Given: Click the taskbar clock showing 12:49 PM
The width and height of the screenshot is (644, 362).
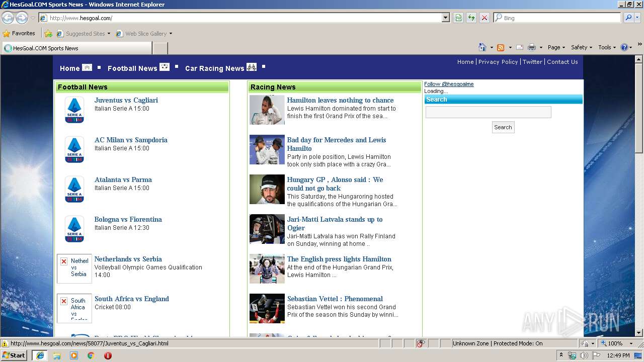Looking at the screenshot, I should point(618,355).
